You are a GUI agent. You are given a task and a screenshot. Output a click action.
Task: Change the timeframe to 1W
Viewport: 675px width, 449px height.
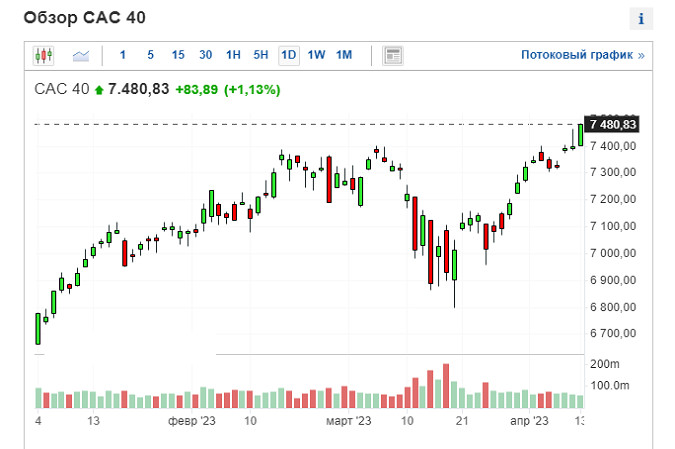tap(316, 55)
